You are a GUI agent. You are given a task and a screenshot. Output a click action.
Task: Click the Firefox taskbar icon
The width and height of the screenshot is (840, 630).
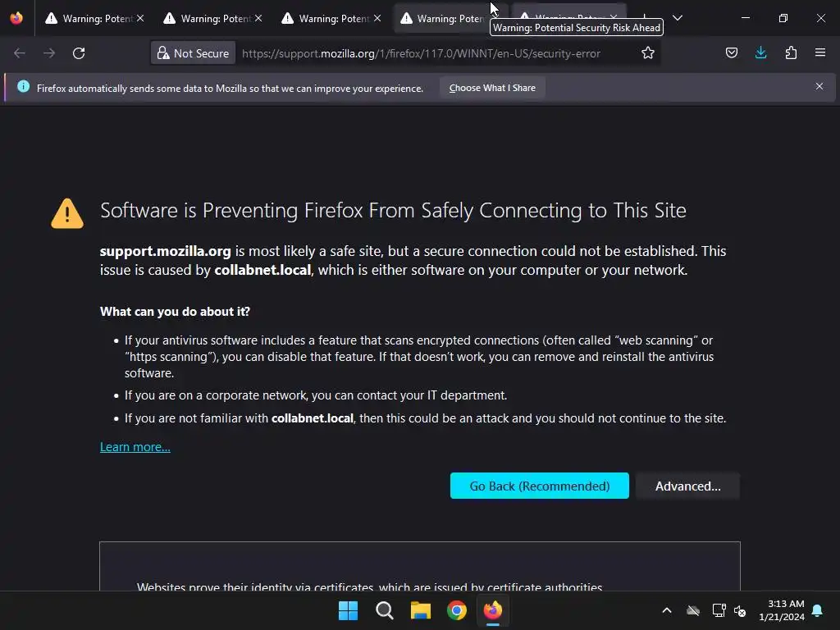point(493,610)
